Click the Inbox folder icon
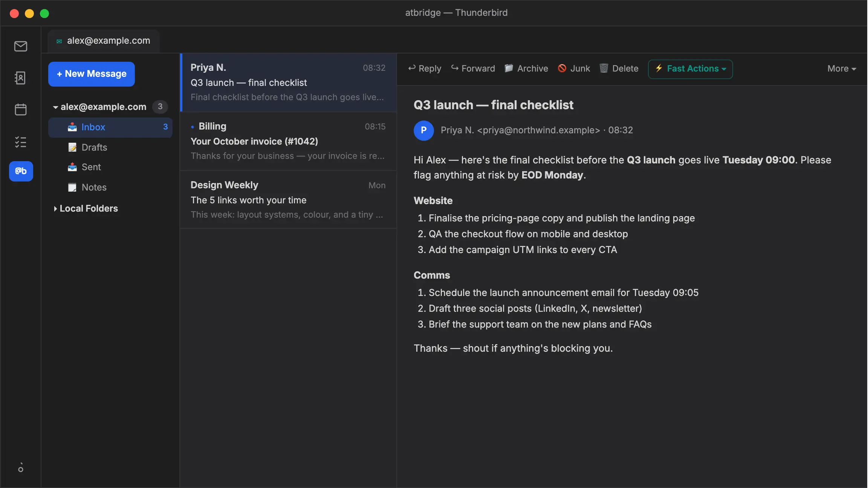The image size is (868, 488). [72, 127]
